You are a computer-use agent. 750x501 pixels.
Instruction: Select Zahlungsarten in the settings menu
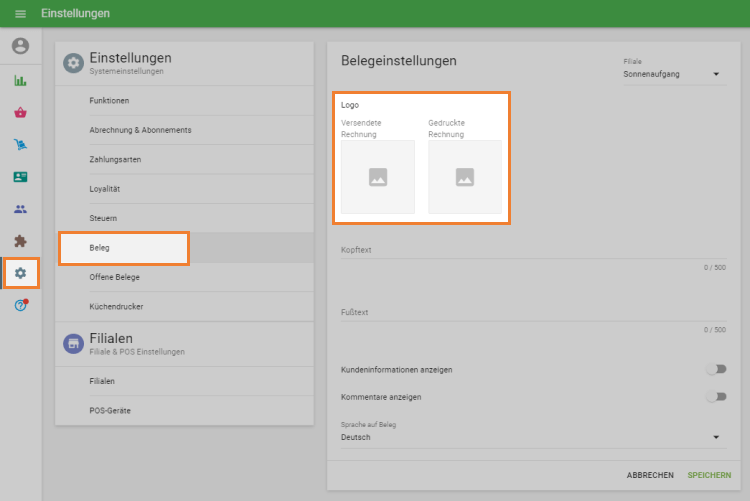coord(184,160)
